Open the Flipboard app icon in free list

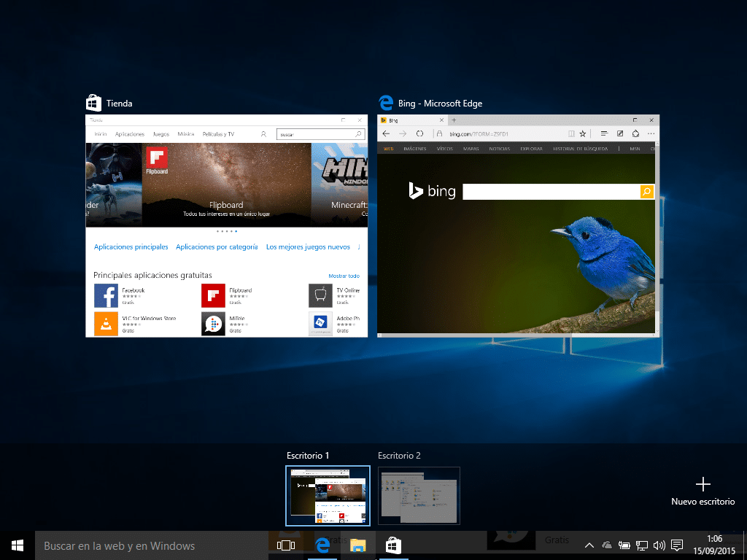pos(213,296)
